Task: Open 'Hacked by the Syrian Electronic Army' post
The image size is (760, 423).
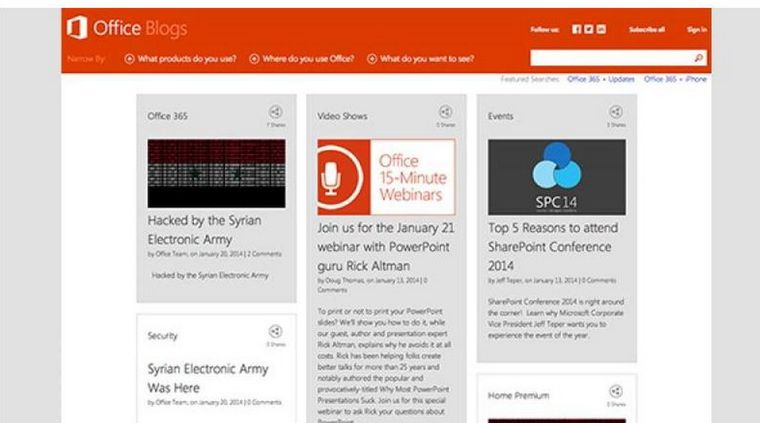Action: point(205,230)
